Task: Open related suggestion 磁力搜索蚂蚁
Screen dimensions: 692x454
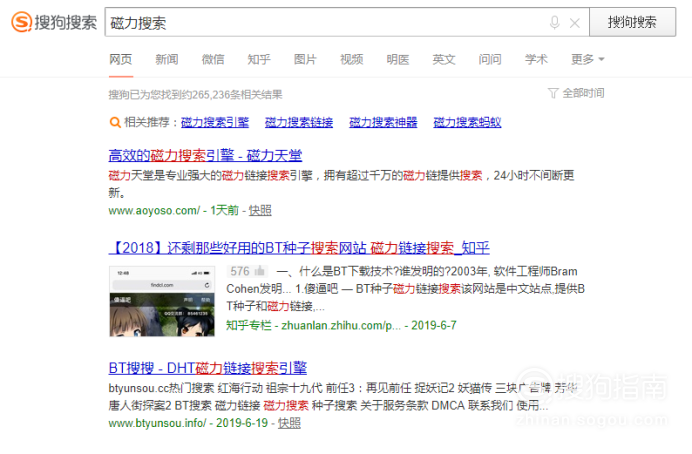Action: (x=467, y=122)
